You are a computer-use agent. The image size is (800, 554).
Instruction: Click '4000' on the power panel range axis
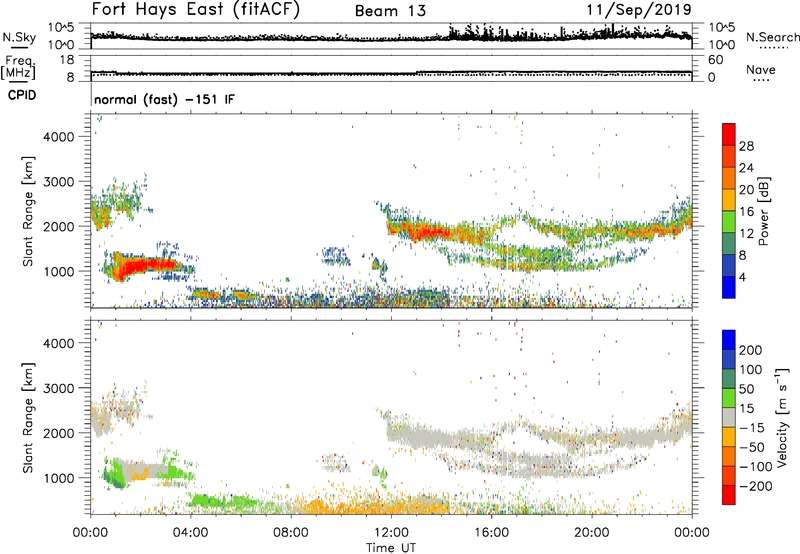point(59,137)
